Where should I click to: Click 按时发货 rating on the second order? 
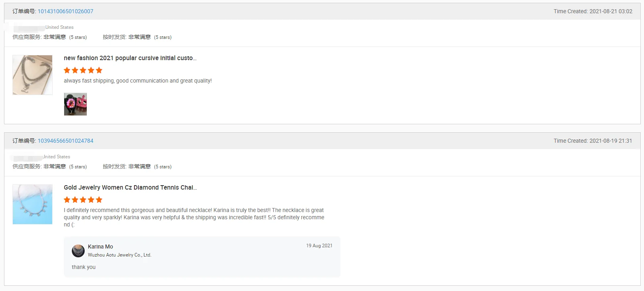pos(137,167)
